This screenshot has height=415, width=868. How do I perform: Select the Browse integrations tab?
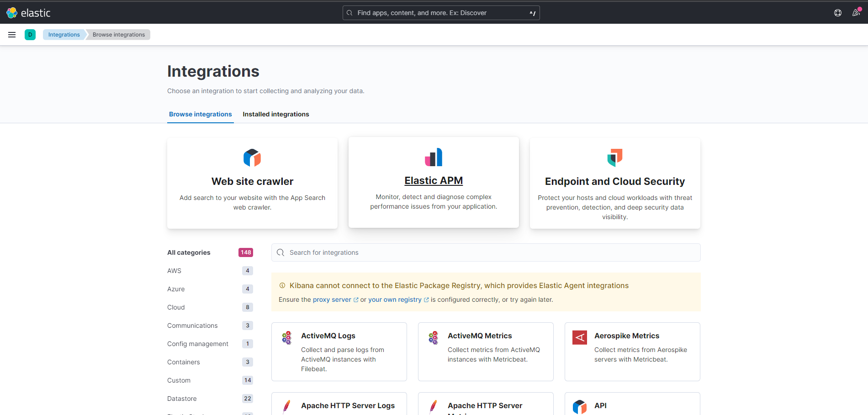coord(200,114)
